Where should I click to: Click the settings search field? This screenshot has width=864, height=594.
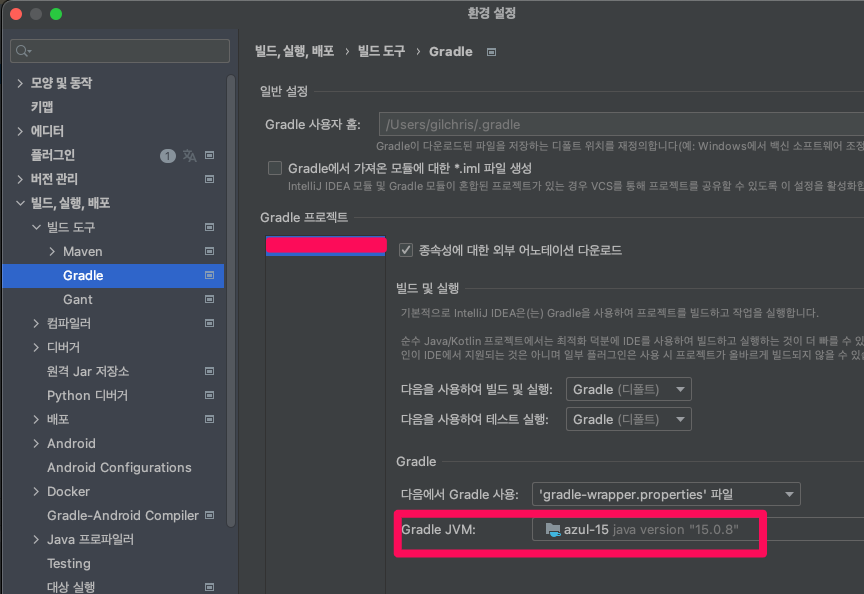click(x=120, y=51)
